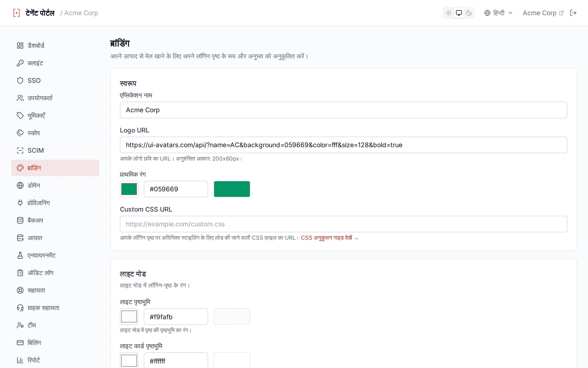
Task: Click the scan icon beside SCIM
Action: tap(20, 150)
